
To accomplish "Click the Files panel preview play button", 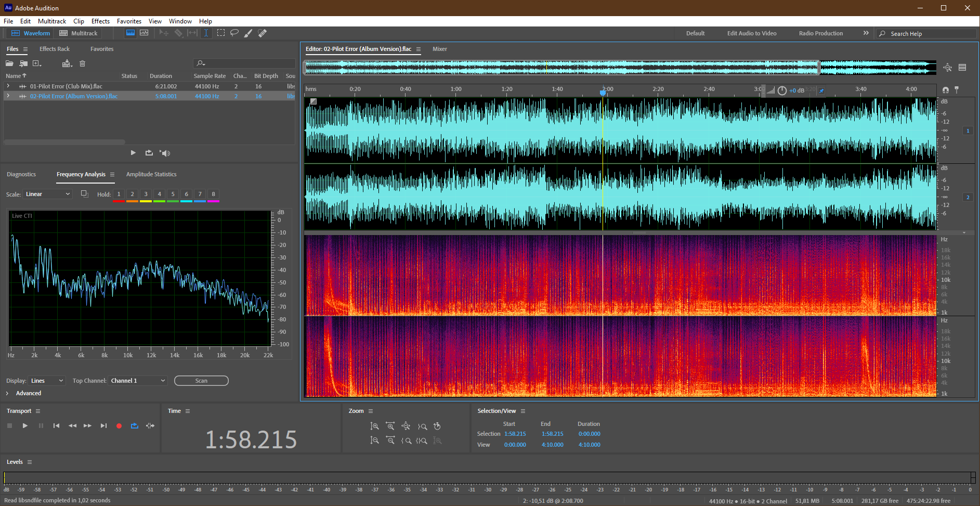I will (133, 152).
